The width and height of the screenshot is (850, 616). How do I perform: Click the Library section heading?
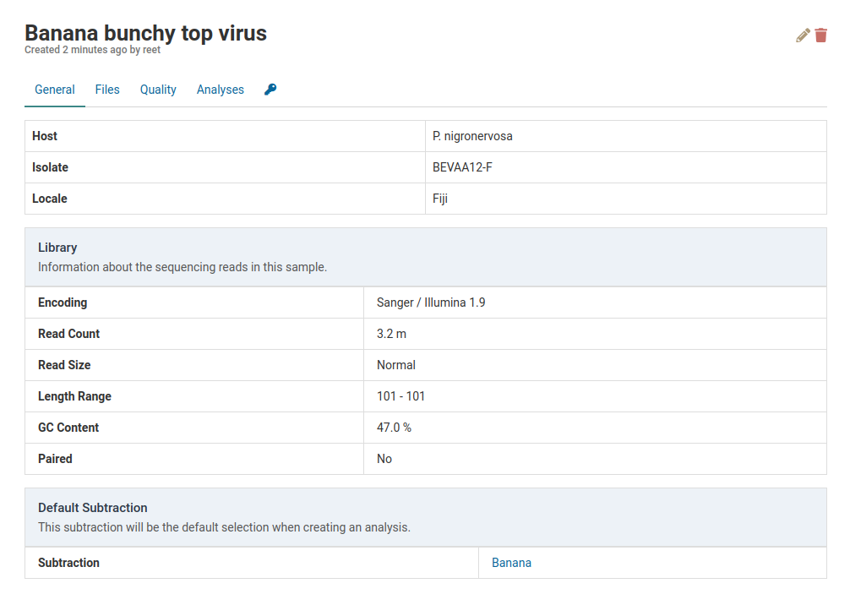click(x=57, y=248)
